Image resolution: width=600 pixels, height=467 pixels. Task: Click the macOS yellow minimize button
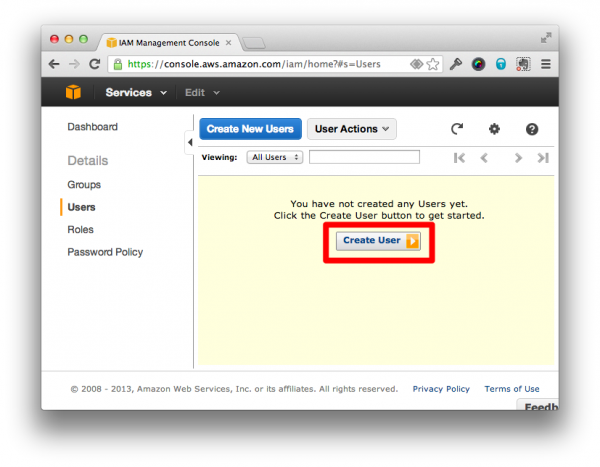pos(69,39)
